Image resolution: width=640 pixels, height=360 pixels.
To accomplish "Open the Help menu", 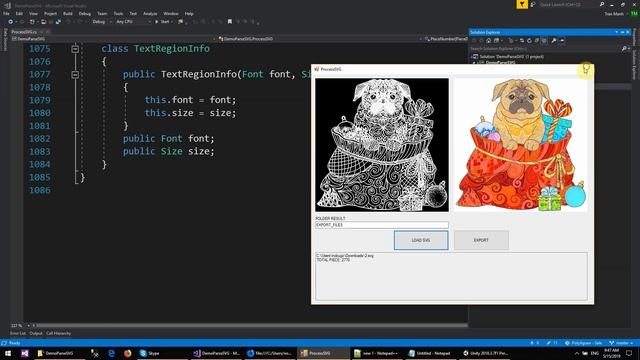I will (189, 13).
